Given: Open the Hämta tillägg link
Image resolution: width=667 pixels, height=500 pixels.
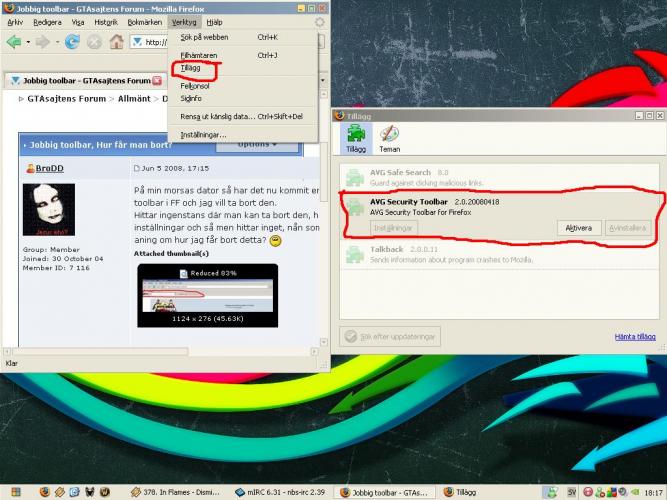Looking at the screenshot, I should 635,337.
